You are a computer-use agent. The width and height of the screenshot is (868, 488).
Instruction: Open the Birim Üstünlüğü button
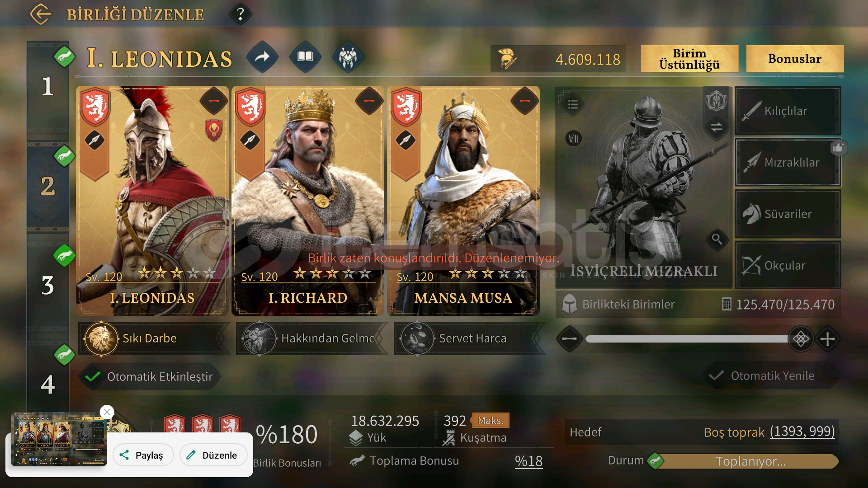689,59
